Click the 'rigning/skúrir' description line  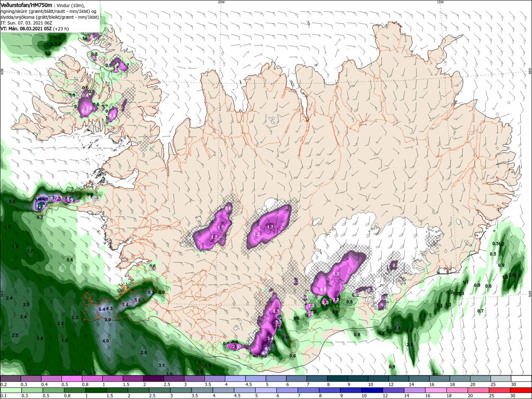[49, 11]
